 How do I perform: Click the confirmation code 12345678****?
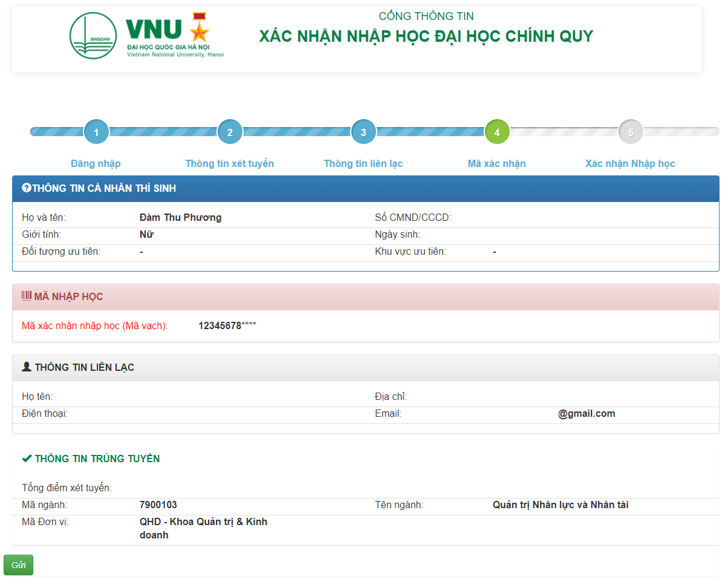pos(227,325)
